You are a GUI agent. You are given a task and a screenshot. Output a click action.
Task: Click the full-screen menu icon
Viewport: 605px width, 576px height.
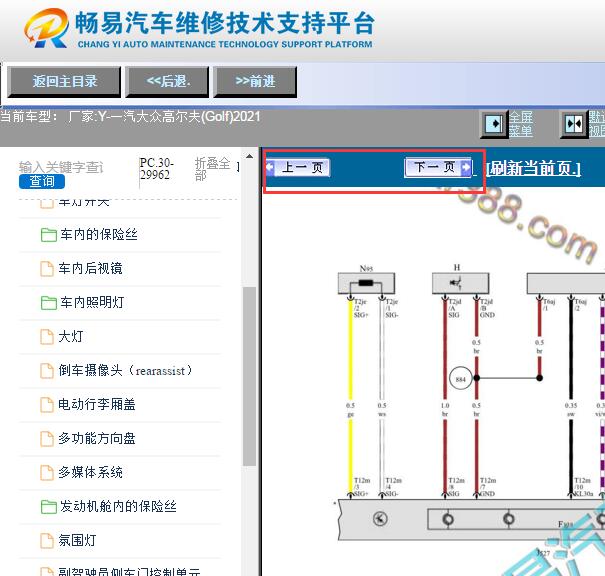point(493,124)
